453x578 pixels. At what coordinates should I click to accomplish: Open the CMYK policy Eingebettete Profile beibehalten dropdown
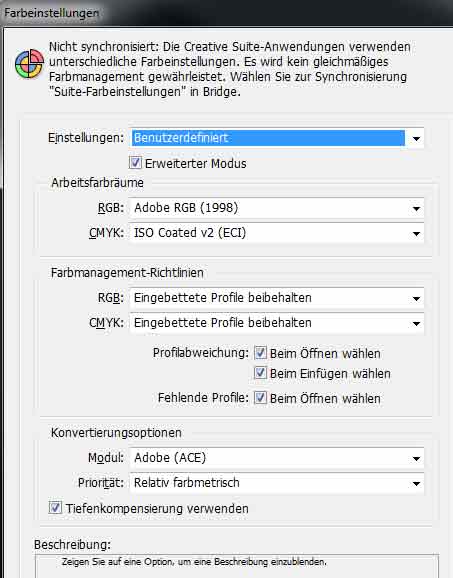[x=276, y=323]
